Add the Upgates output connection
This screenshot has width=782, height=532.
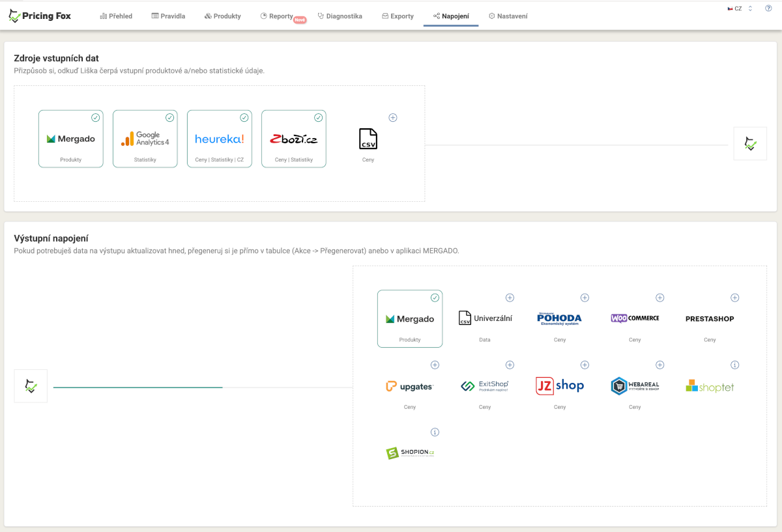click(x=435, y=365)
